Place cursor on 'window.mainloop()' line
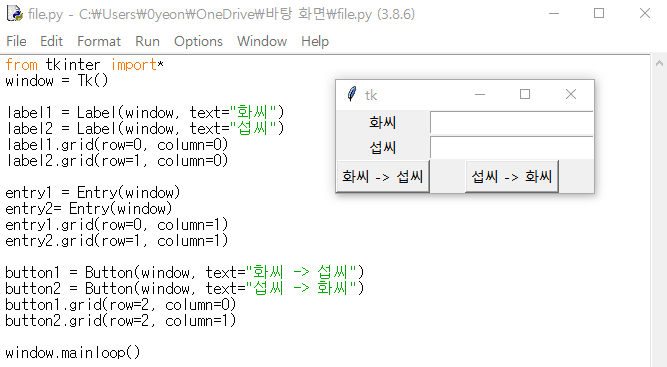667x367 pixels. [72, 353]
